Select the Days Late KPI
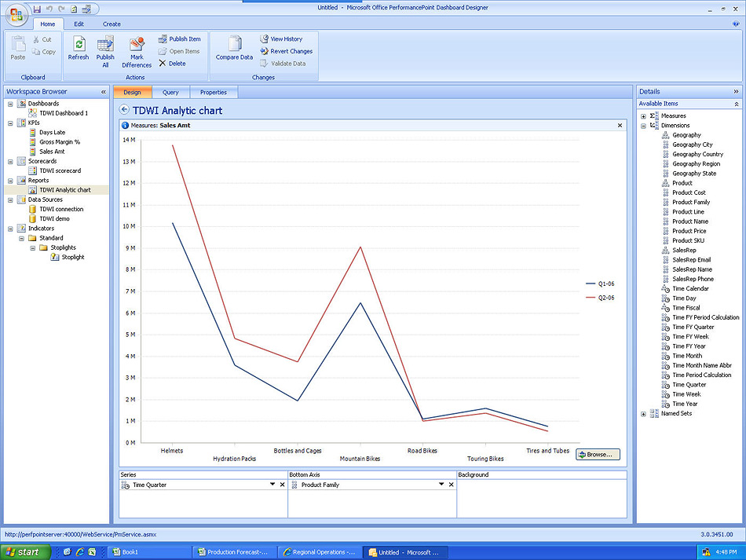Screen dimensions: 746x560 coord(53,132)
